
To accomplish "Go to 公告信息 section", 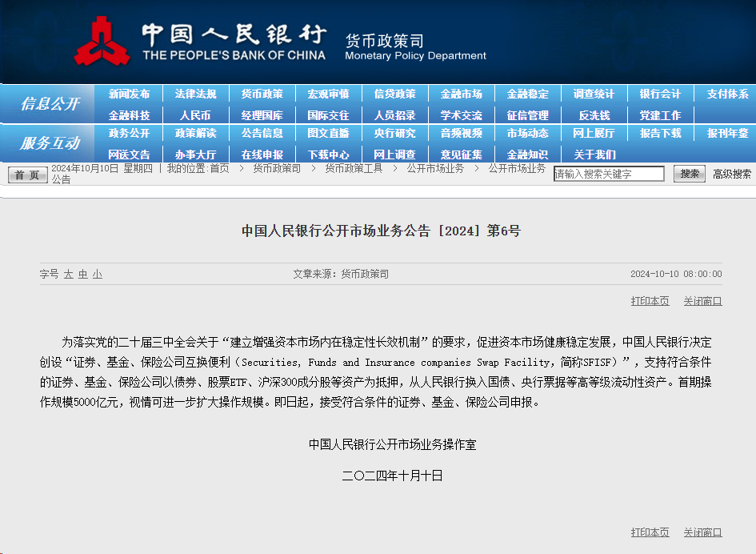I will (x=262, y=133).
